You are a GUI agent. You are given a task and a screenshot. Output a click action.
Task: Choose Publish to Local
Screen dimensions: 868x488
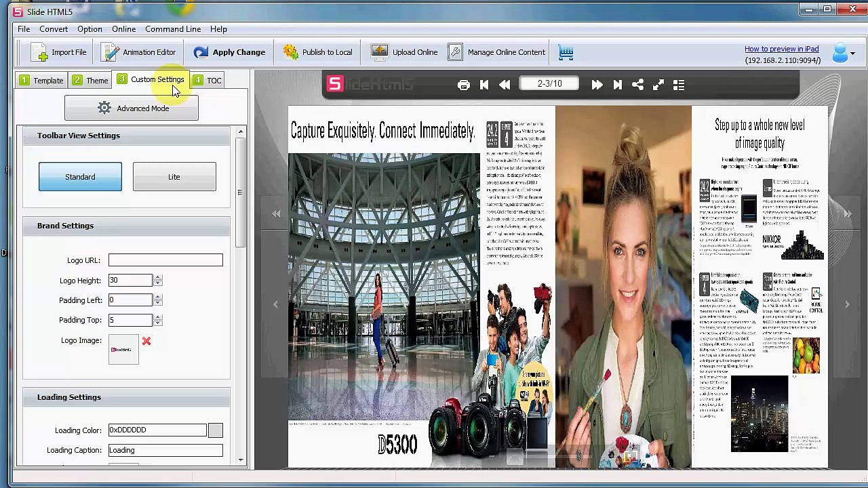click(x=318, y=52)
